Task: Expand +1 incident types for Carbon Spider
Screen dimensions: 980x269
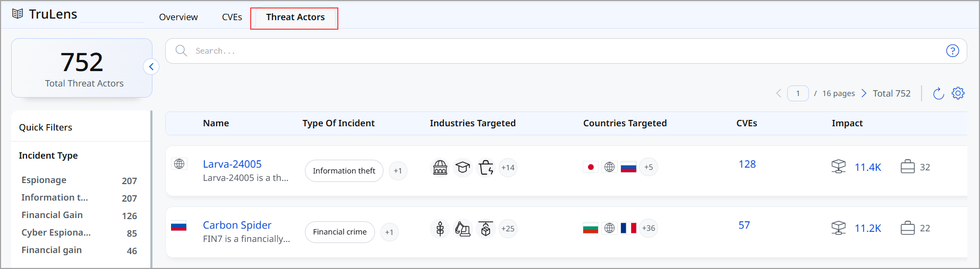Action: [x=389, y=232]
